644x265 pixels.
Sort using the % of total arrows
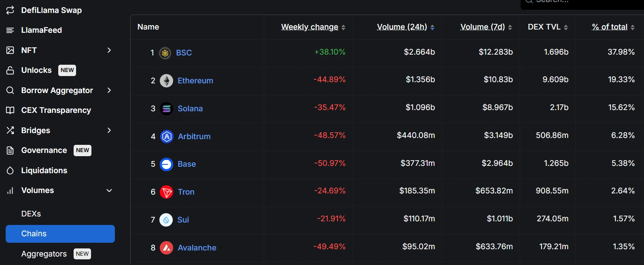633,28
